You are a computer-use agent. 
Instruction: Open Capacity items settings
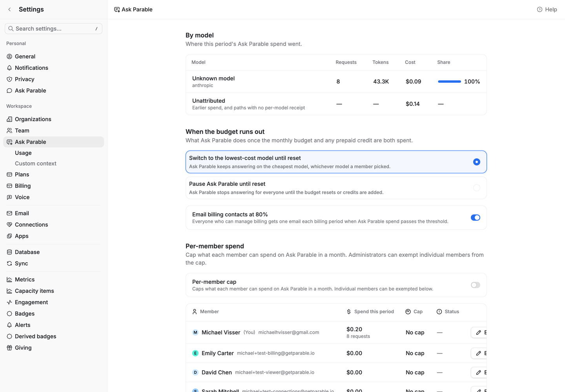pos(53,291)
